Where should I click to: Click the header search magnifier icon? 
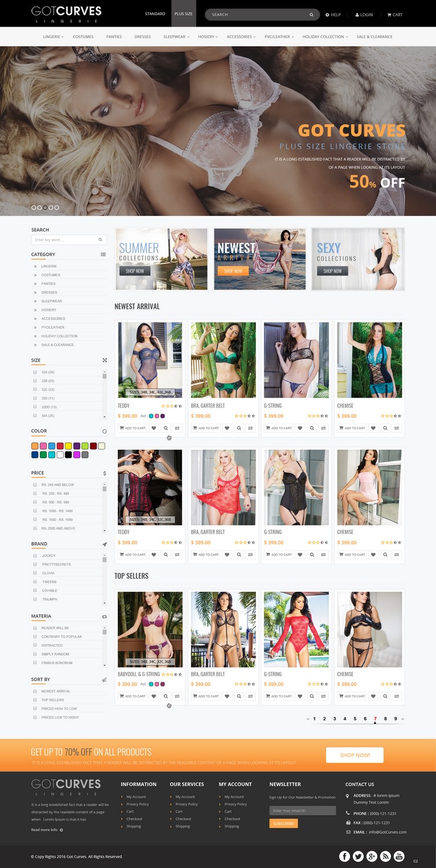312,14
